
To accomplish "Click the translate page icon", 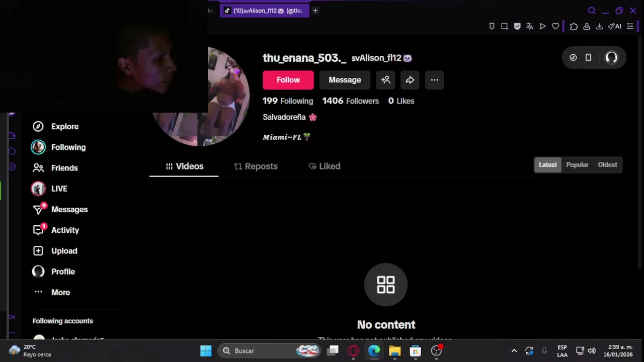I will (x=530, y=27).
